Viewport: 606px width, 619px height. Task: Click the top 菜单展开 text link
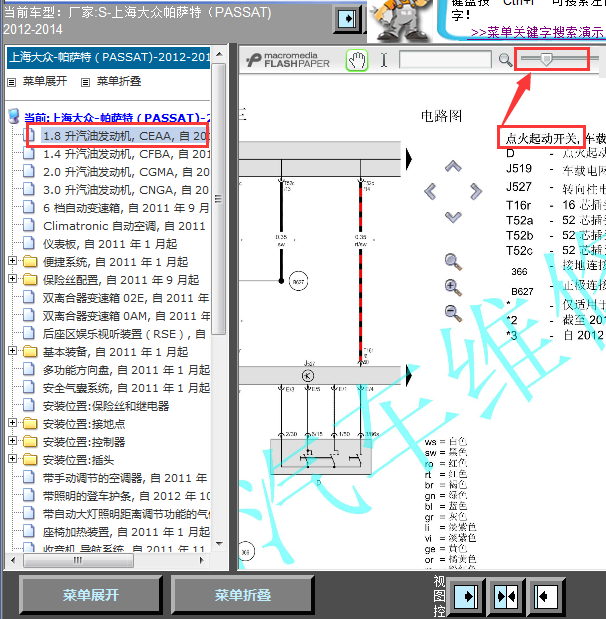45,81
